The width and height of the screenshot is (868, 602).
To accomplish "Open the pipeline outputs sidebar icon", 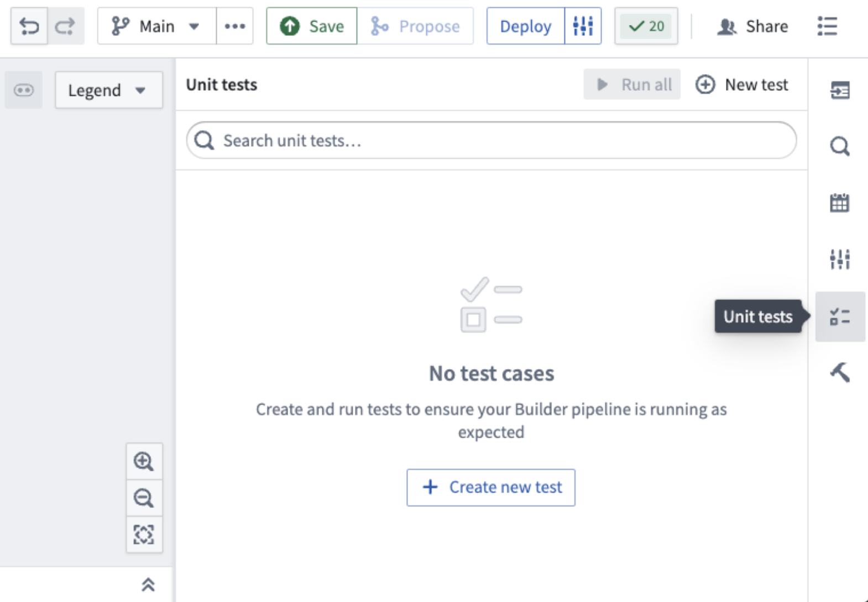I will pos(840,90).
